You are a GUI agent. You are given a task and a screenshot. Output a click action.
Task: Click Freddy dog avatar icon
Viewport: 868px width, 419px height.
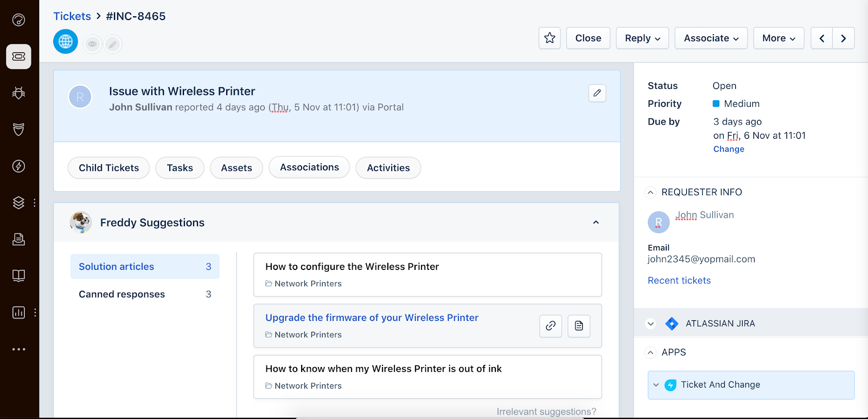click(x=81, y=222)
